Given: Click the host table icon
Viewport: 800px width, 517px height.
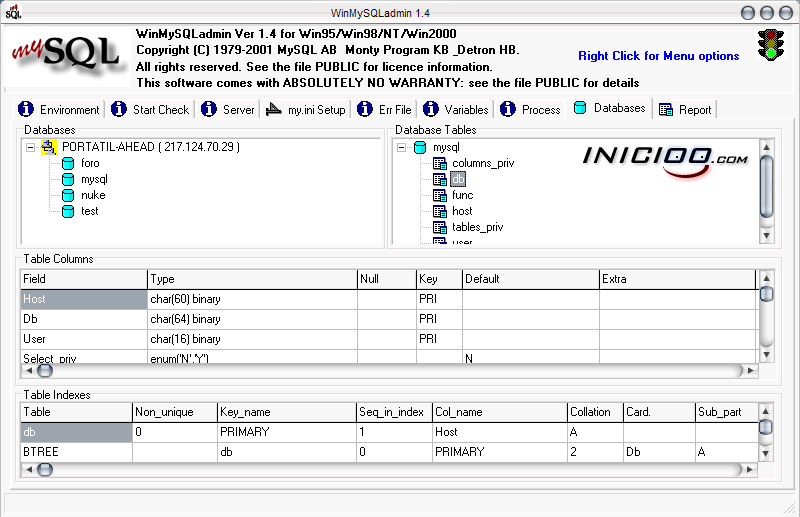Looking at the screenshot, I should pos(440,211).
